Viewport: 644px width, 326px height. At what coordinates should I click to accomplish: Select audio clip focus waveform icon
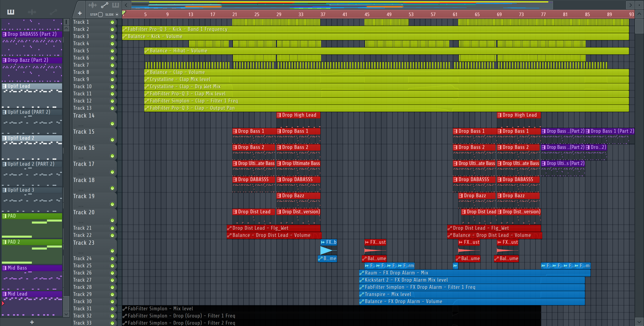[93, 5]
